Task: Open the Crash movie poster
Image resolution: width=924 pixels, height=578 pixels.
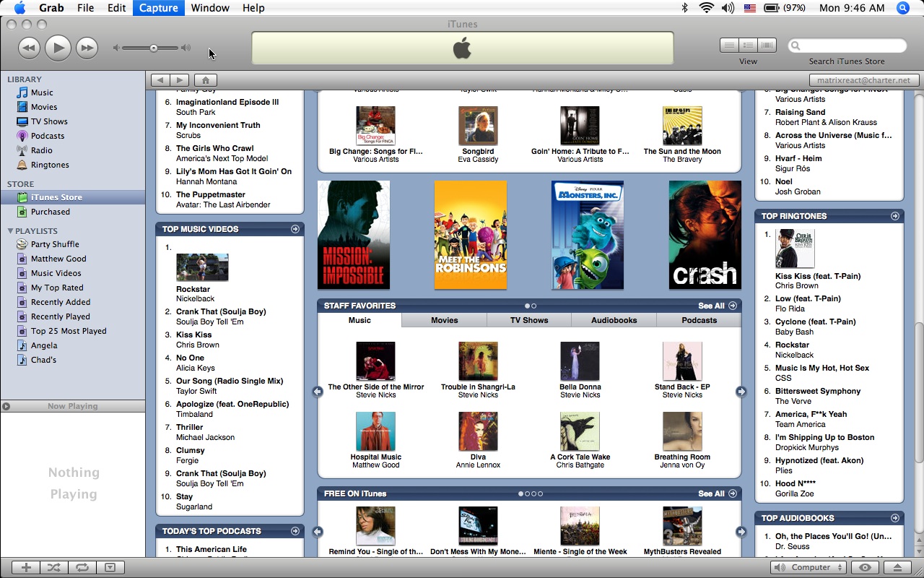Action: pos(705,235)
